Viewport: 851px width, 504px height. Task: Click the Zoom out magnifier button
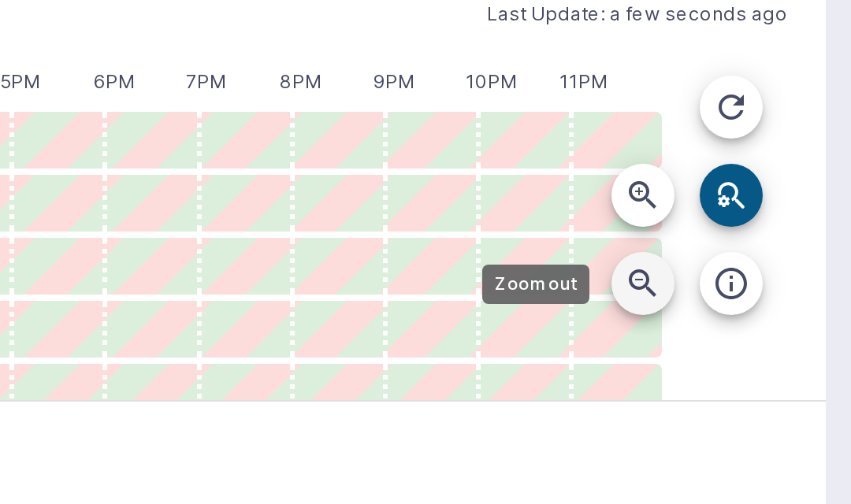pos(643,283)
